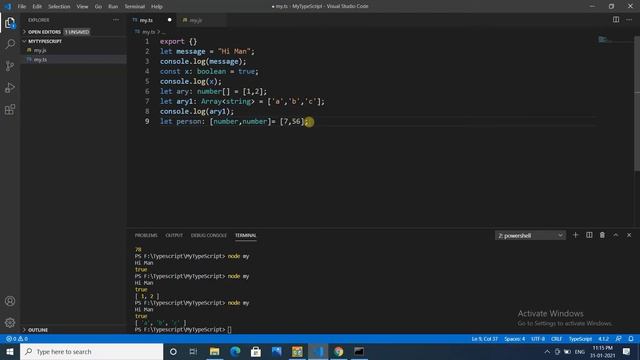The image size is (640, 360).
Task: Open the Terminal menu
Action: pyautogui.click(x=135, y=6)
